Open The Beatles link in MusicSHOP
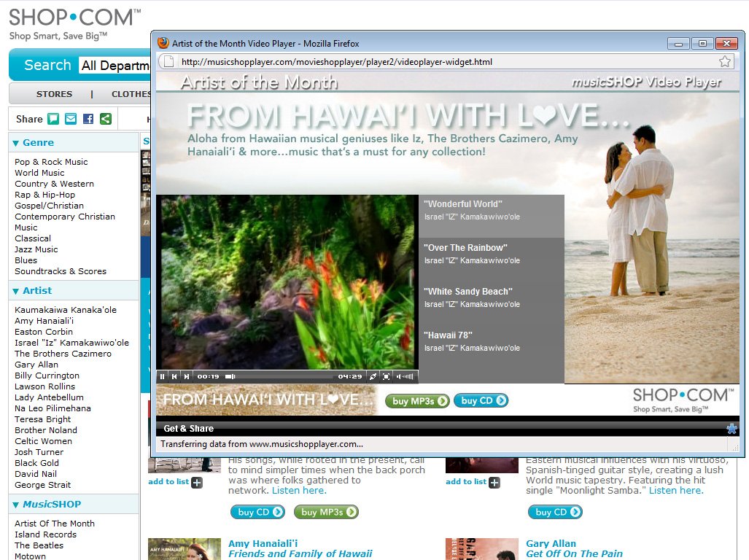 tap(39, 545)
